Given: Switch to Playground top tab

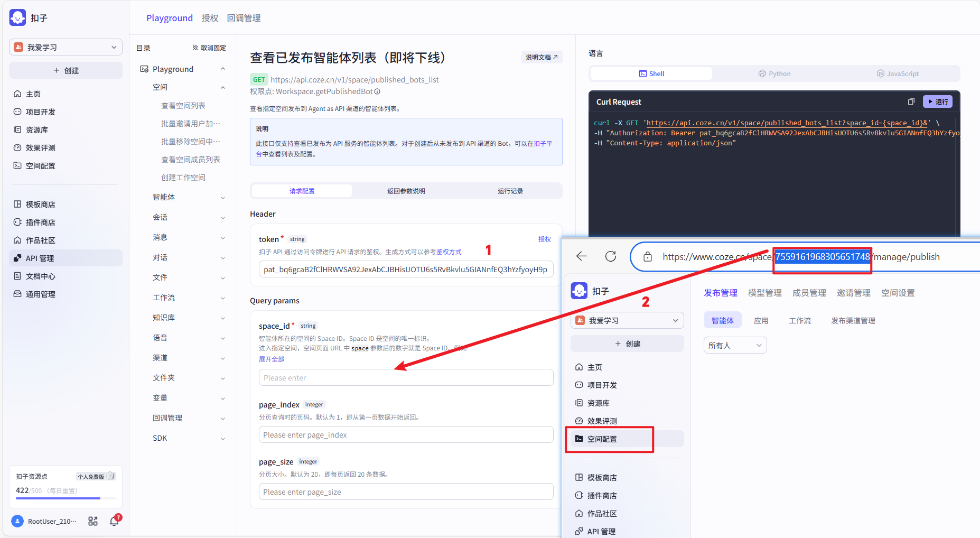Looking at the screenshot, I should 170,18.
